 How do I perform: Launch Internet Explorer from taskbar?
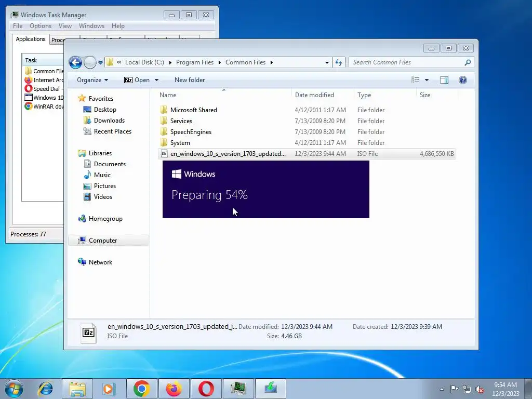pos(46,389)
